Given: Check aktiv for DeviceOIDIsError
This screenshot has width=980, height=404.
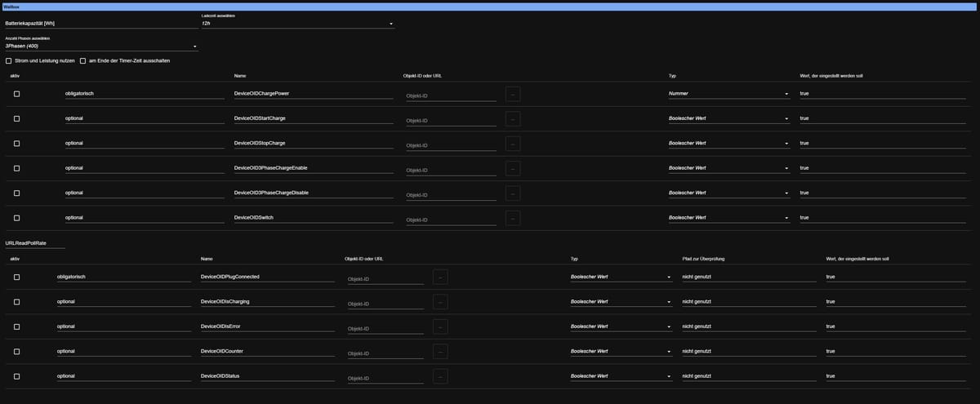Looking at the screenshot, I should (16, 326).
